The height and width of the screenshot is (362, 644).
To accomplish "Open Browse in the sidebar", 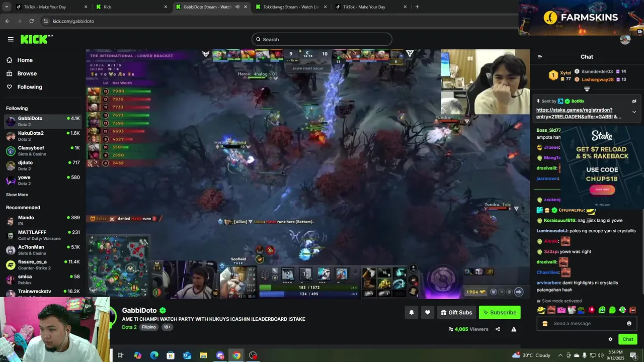I will (x=27, y=73).
